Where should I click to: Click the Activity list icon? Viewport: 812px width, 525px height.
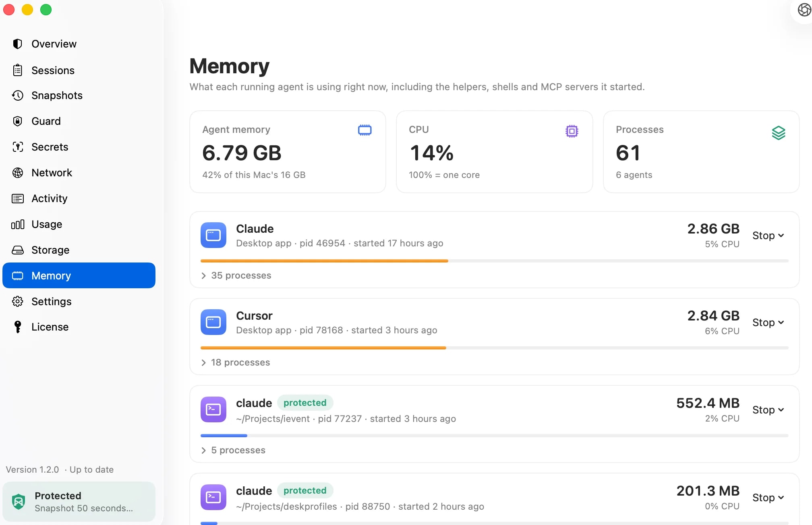point(17,198)
